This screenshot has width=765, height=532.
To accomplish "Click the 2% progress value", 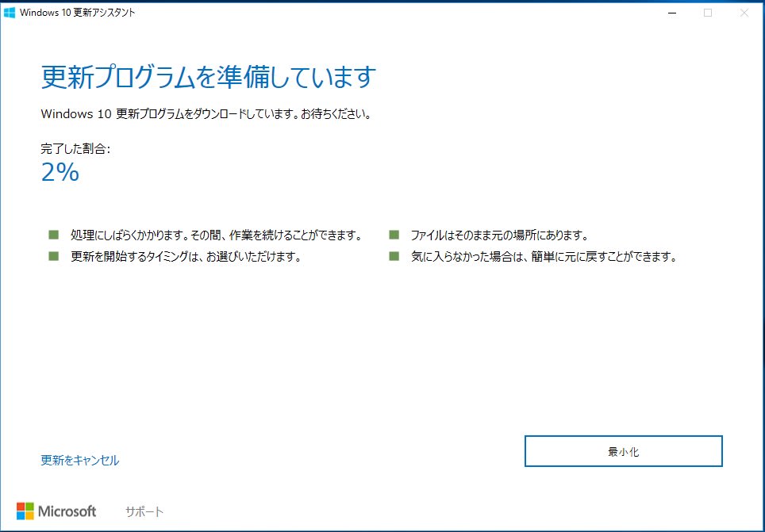I will click(x=60, y=172).
